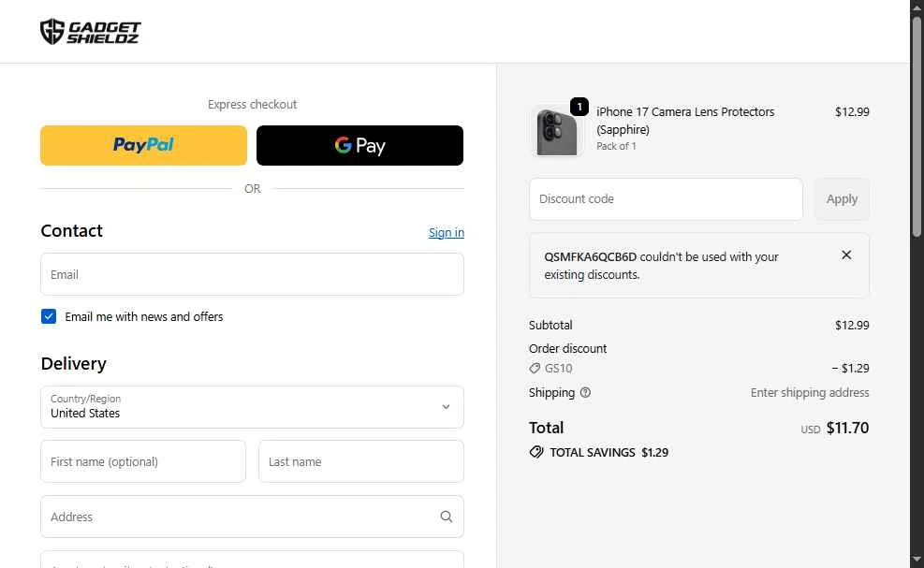
Task: Open the iPhone 17 lens protector thumbnail
Action: tap(557, 131)
